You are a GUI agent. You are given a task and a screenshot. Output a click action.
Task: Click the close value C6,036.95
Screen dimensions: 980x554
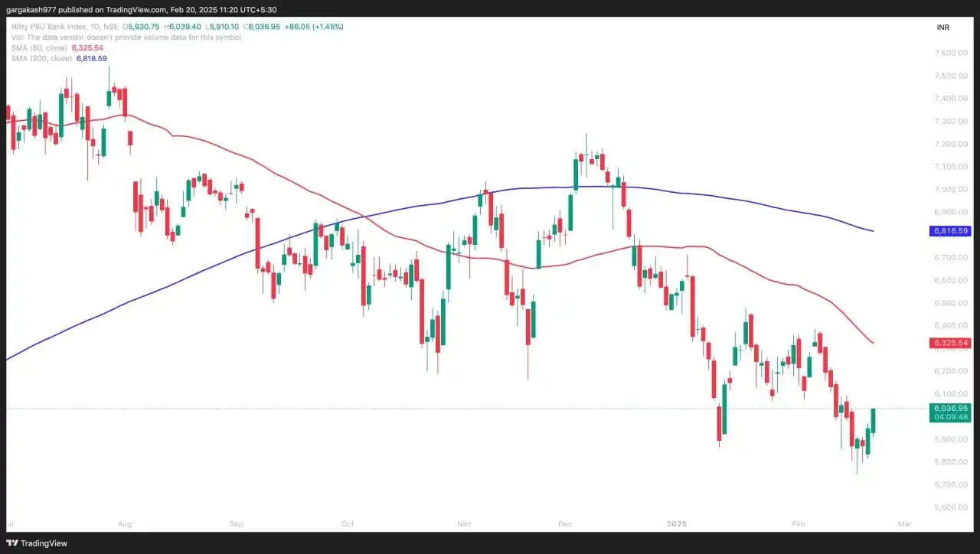tap(261, 27)
